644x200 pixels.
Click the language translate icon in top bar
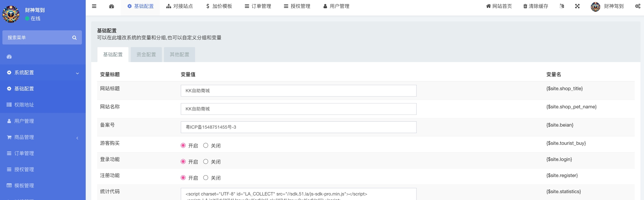[x=562, y=6]
